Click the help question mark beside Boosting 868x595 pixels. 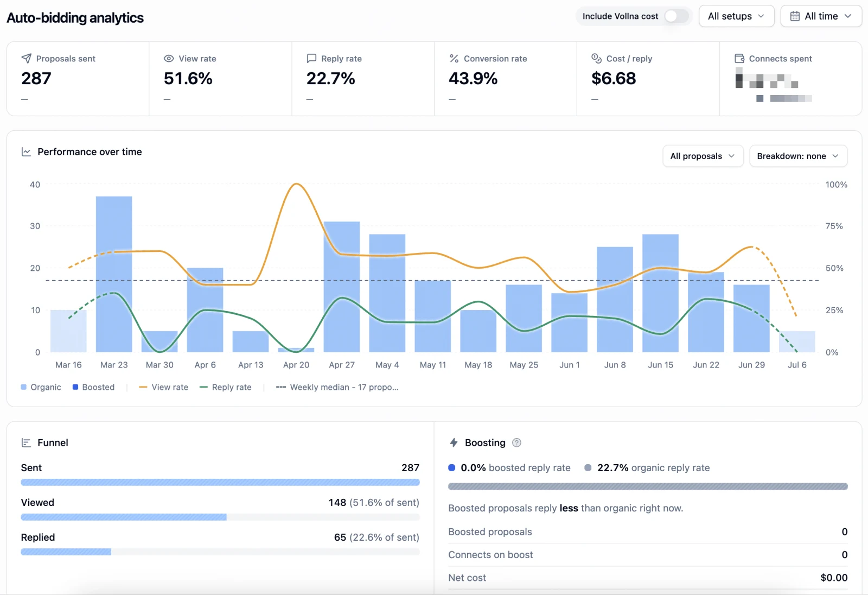pos(517,442)
